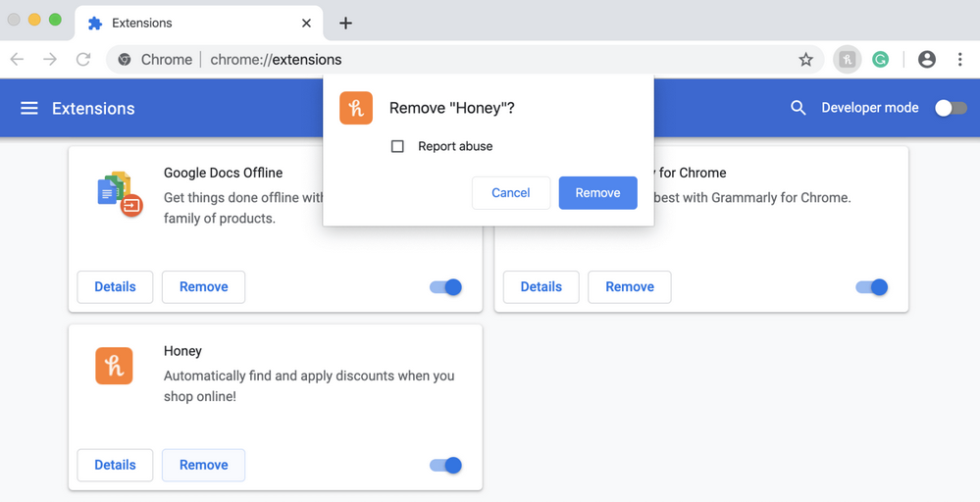980x502 pixels.
Task: Click the Google Docs Offline extension icon
Action: pos(120,194)
